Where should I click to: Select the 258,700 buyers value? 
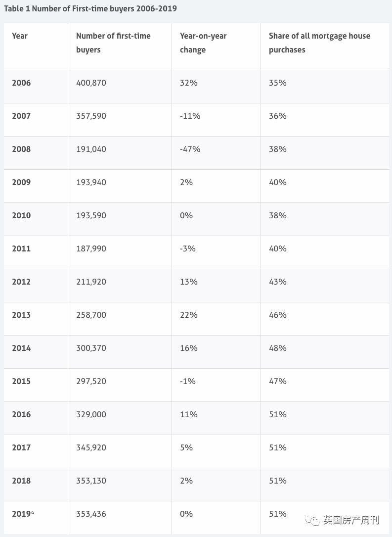click(91, 315)
